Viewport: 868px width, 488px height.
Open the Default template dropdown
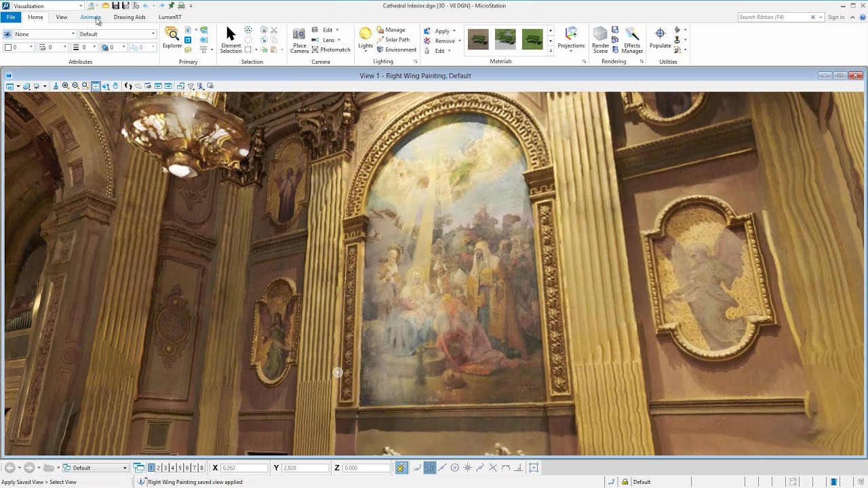pos(117,34)
